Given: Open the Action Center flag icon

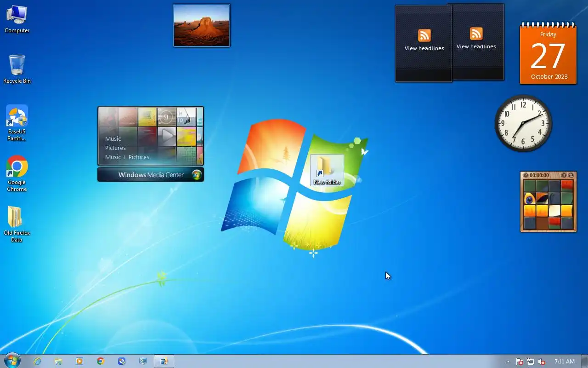Looking at the screenshot, I should [x=520, y=362].
